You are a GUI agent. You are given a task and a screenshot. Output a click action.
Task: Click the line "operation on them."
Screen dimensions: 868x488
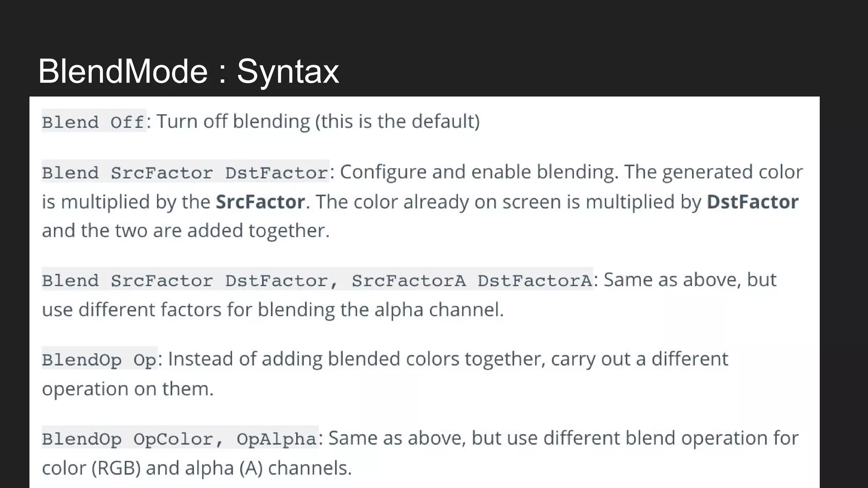coord(128,389)
